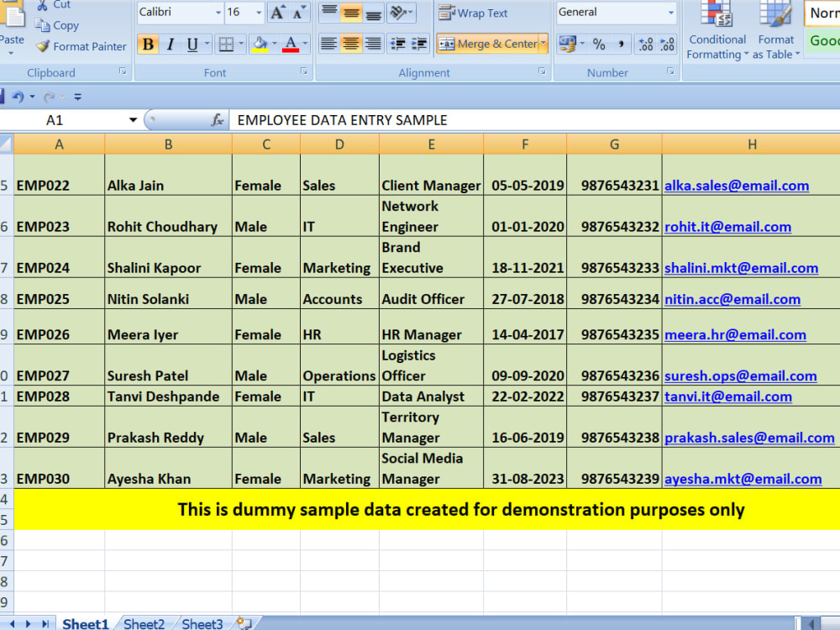Open Font dialog launcher

(304, 71)
